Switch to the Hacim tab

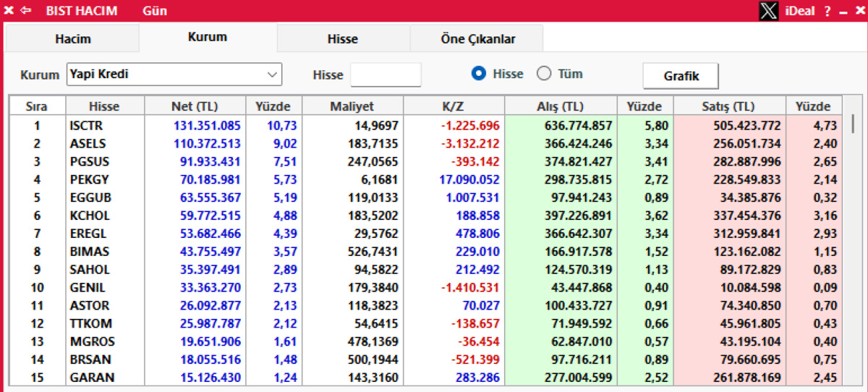tap(72, 39)
